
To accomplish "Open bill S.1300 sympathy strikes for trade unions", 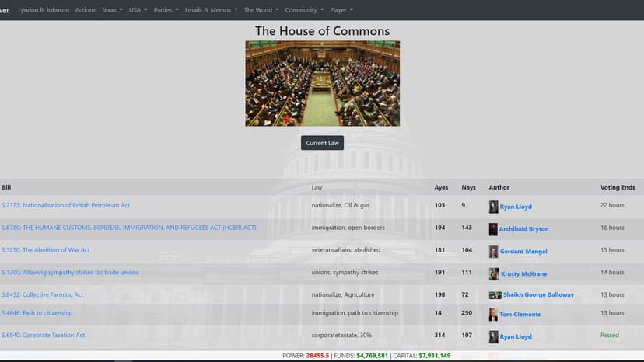I will 70,272.
